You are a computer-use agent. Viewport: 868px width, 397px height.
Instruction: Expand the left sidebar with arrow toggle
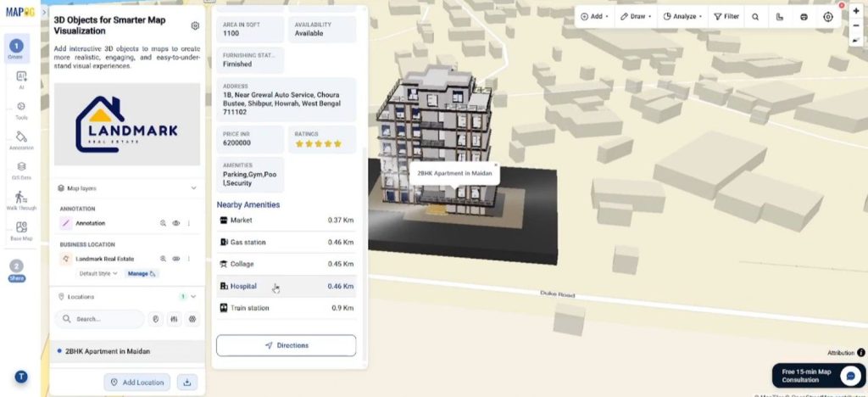tap(44, 12)
